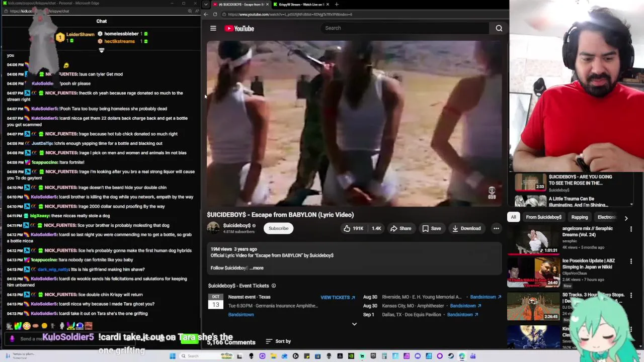Image resolution: width=644 pixels, height=362 pixels.
Task: Show more event tickets chevron
Action: pyautogui.click(x=354, y=324)
